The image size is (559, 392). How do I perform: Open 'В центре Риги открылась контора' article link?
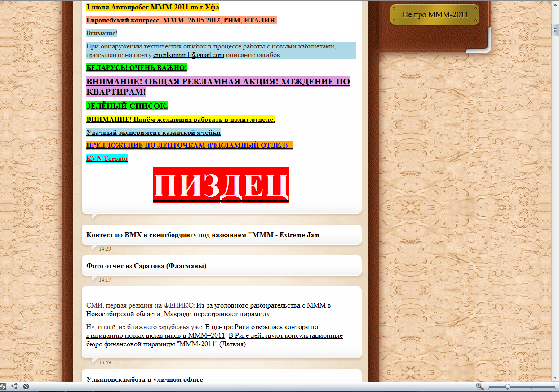click(202, 331)
